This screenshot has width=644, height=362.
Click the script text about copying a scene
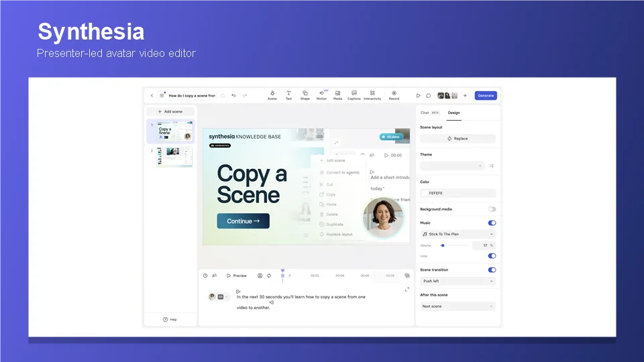click(x=301, y=302)
